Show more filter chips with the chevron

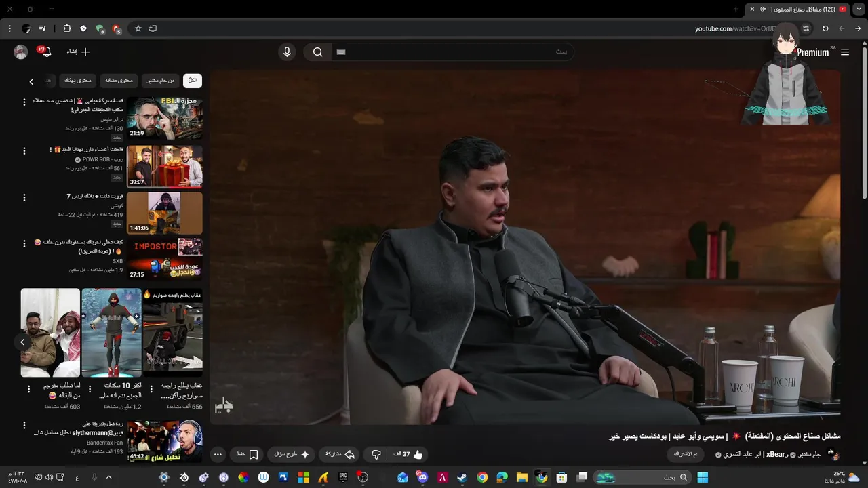(x=31, y=81)
